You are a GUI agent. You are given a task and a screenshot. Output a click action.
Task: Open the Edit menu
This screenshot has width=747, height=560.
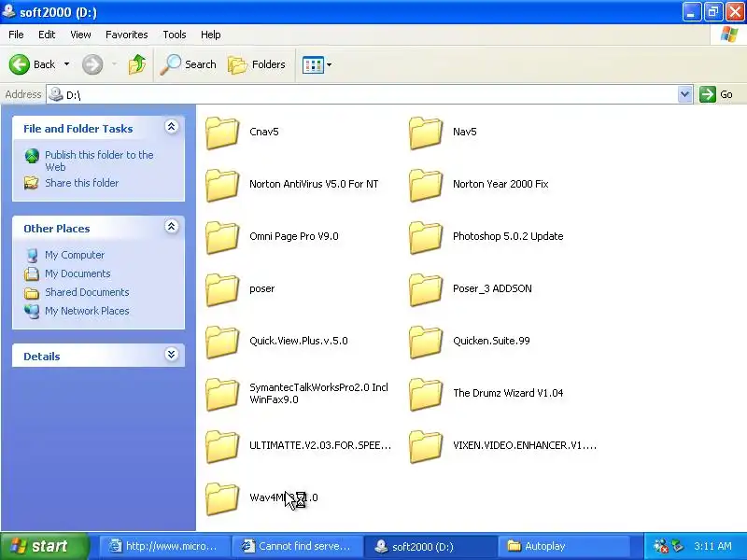click(47, 35)
